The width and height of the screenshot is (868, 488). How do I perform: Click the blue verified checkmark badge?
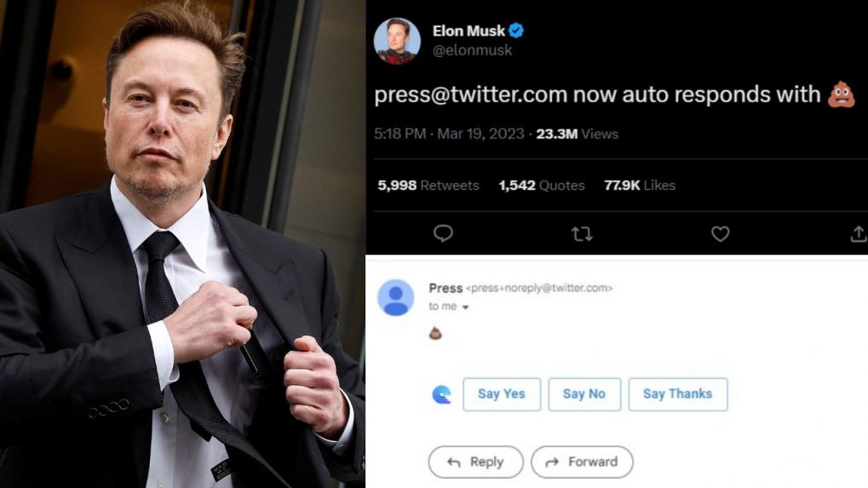click(516, 31)
